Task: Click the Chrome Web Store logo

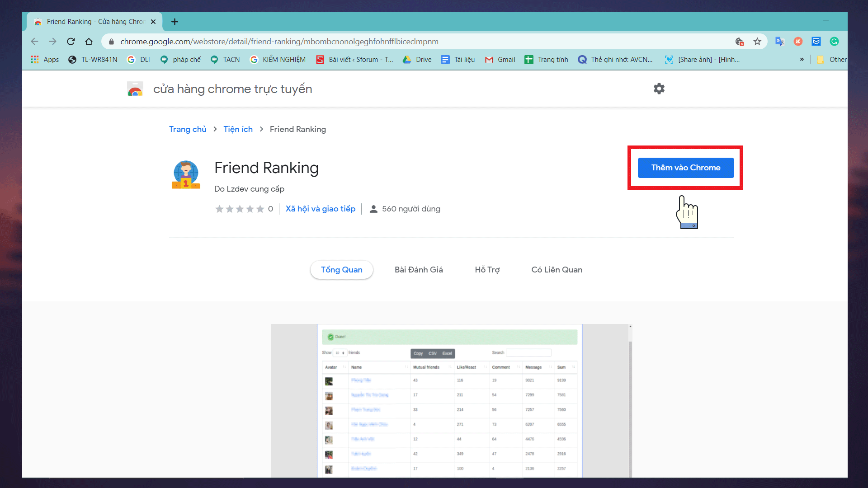Action: (x=135, y=89)
